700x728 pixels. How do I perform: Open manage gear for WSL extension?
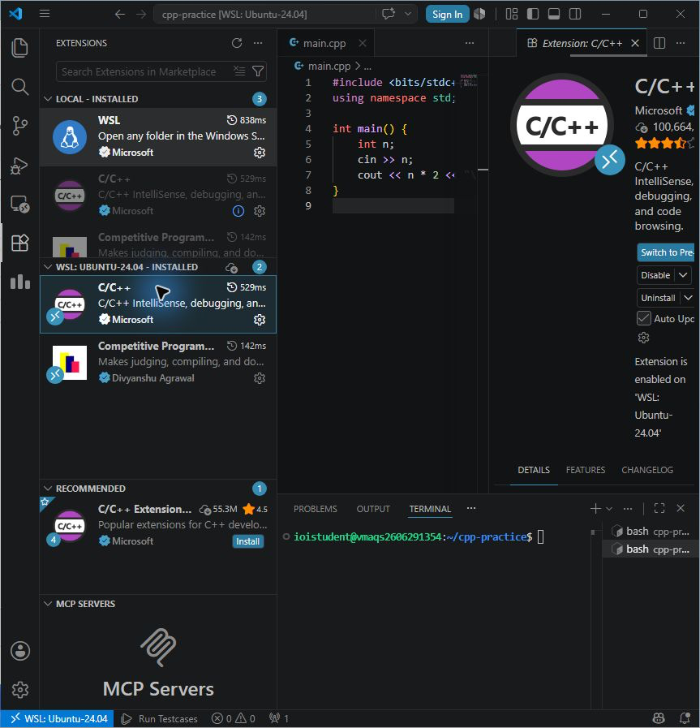(x=260, y=153)
